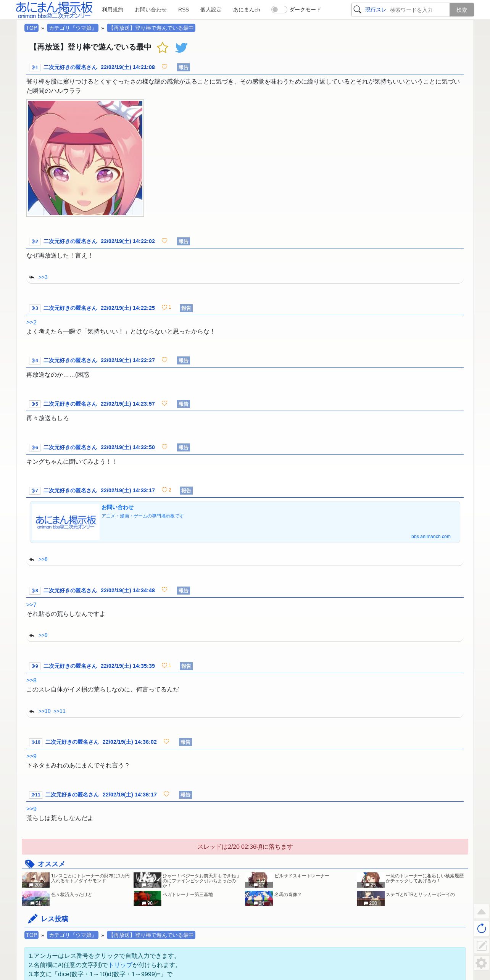Jump to reply >>8 under post 7

click(x=43, y=559)
